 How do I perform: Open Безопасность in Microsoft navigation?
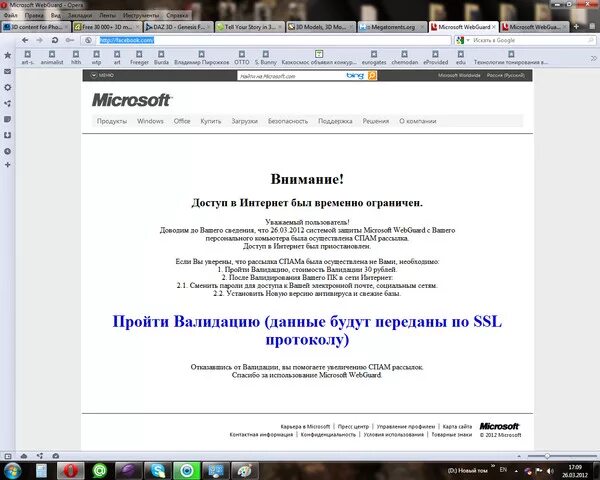(x=288, y=121)
